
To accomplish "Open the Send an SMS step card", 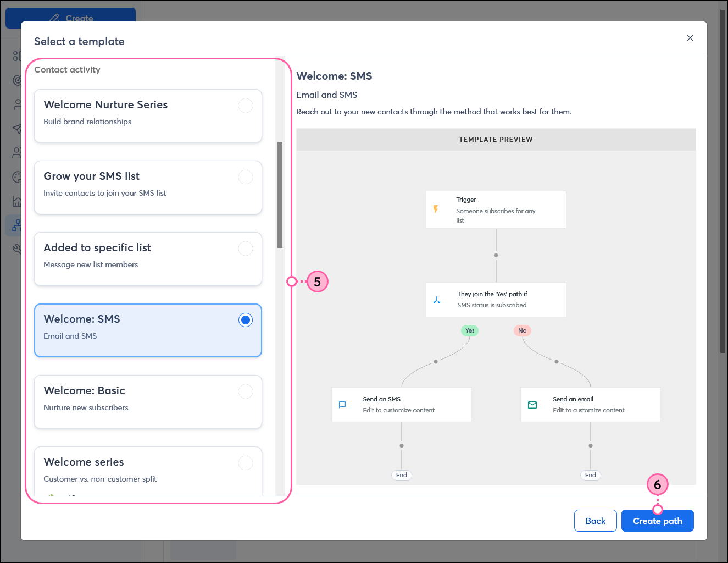I will pyautogui.click(x=401, y=405).
